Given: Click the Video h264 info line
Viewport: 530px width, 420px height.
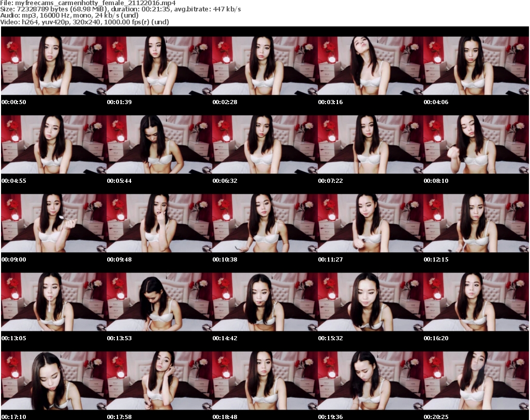Looking at the screenshot, I should [84, 22].
